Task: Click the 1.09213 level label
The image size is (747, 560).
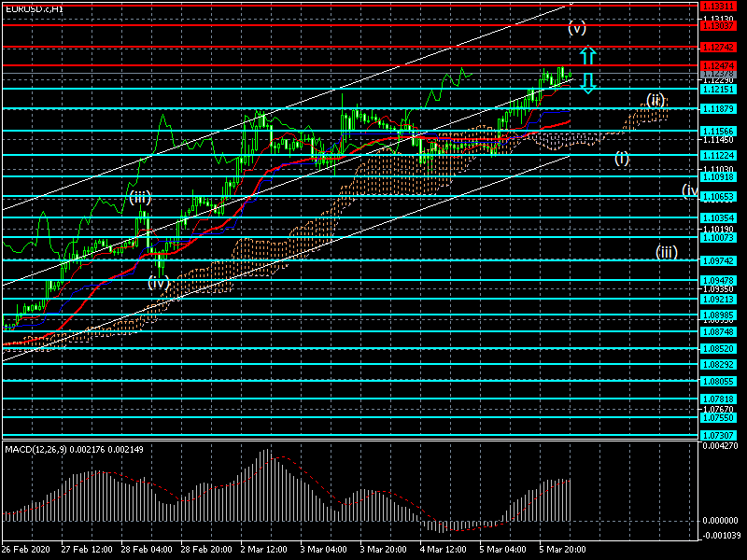Action: pyautogui.click(x=717, y=299)
